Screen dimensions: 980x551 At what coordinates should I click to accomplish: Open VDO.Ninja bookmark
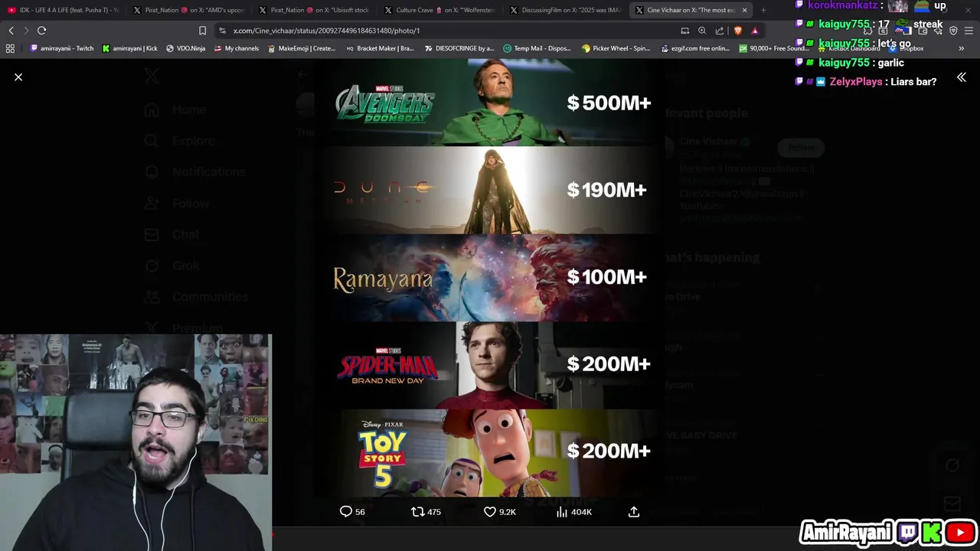coord(185,48)
